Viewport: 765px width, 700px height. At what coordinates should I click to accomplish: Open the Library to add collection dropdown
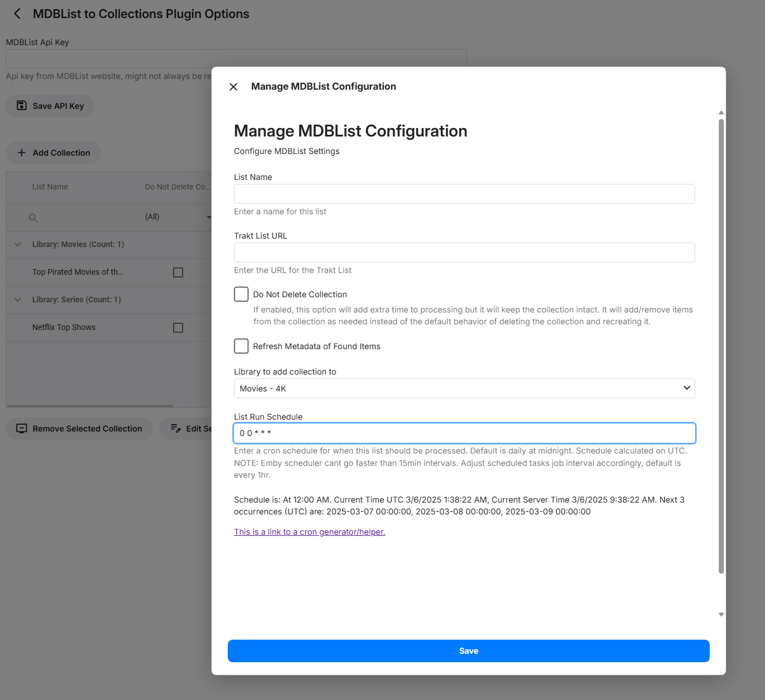coord(464,389)
